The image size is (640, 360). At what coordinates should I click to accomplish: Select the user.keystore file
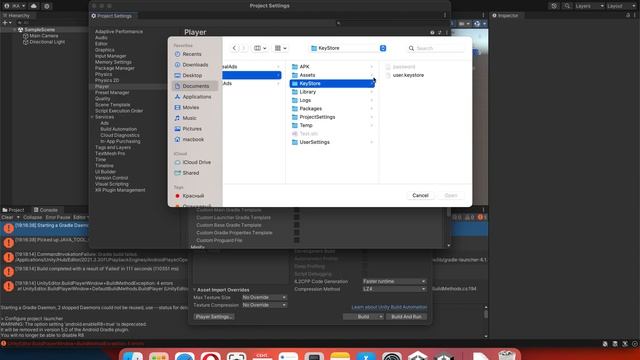pyautogui.click(x=408, y=75)
